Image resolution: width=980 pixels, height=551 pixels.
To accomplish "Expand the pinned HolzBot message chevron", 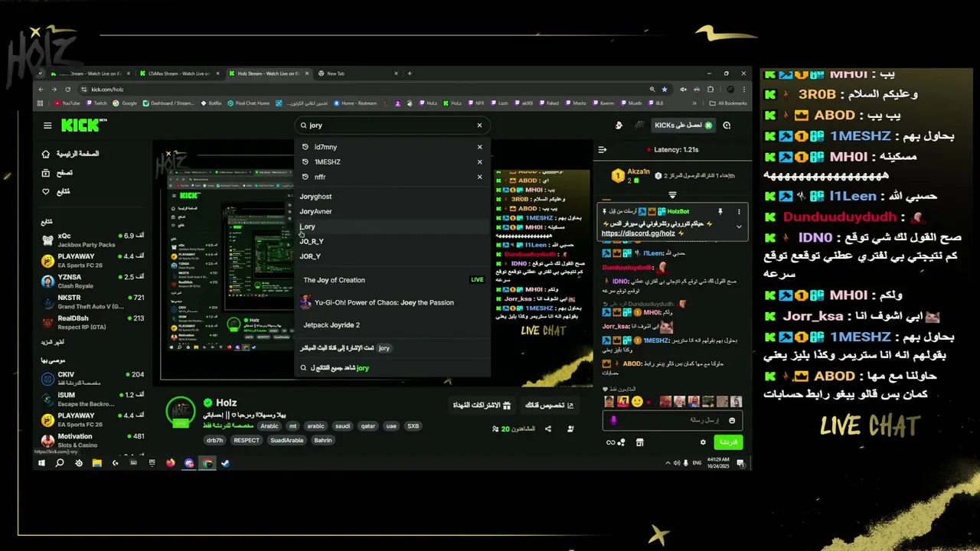I will coord(739,227).
